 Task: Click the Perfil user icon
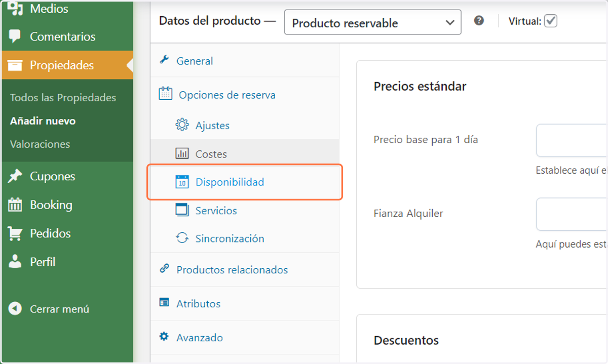[15, 262]
